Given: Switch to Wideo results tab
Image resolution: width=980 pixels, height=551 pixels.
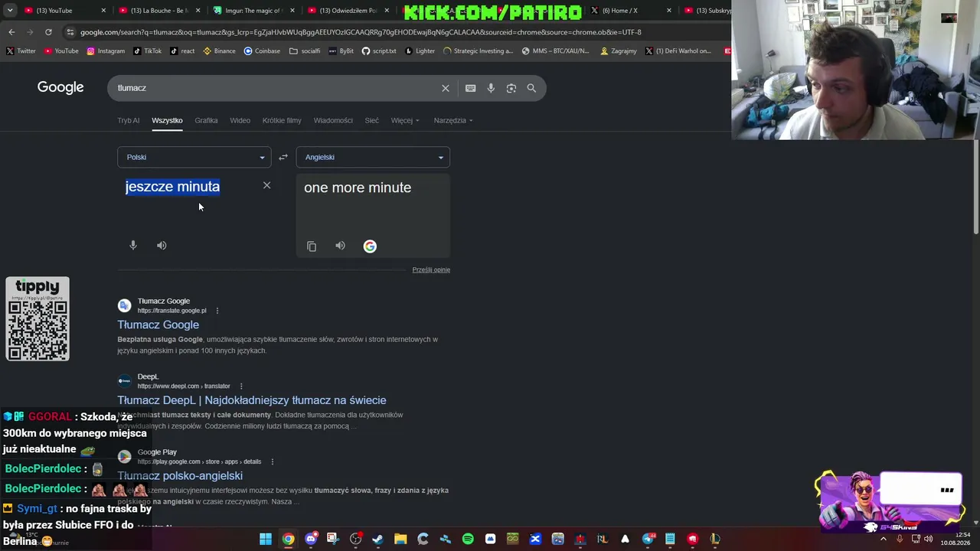Looking at the screenshot, I should 240,120.
